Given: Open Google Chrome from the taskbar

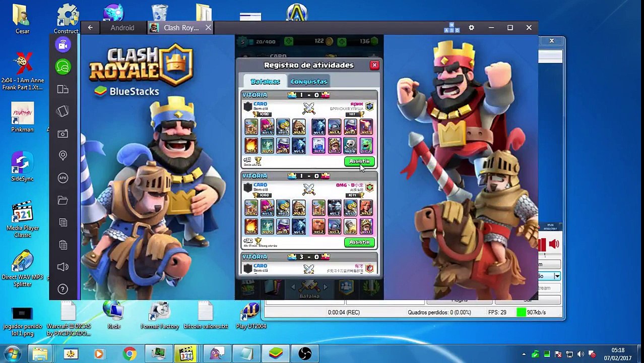Looking at the screenshot, I should click(x=130, y=354).
